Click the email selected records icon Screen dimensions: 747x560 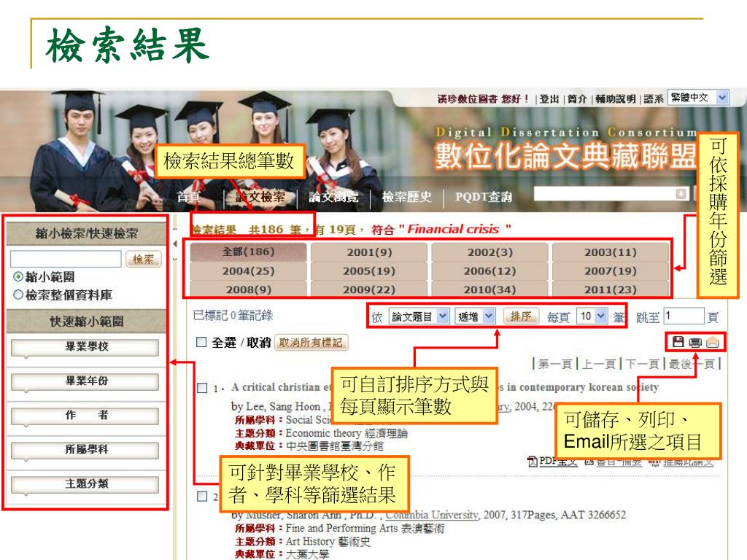tap(712, 343)
